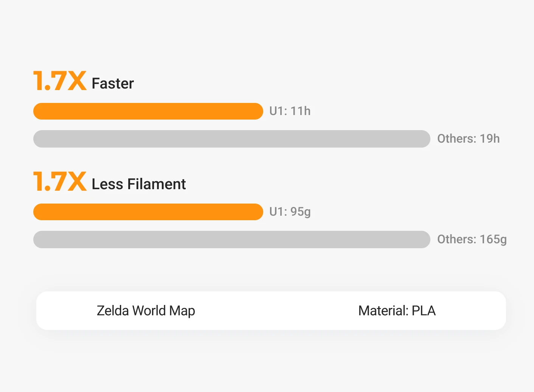Click the "Faster" heading text
Screen dimensions: 534x392
pyautogui.click(x=113, y=84)
